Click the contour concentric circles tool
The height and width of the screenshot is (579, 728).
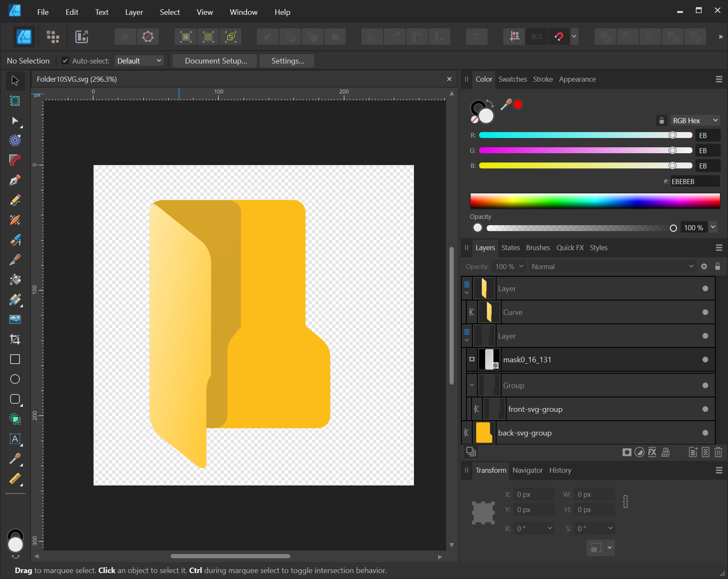pos(15,141)
